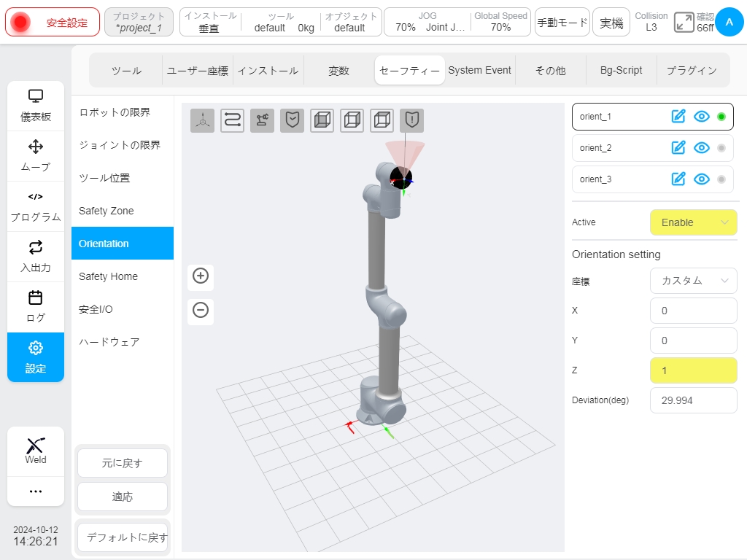This screenshot has height=560, width=747.
Task: Click the highlighted Z value input field
Action: [x=694, y=370]
